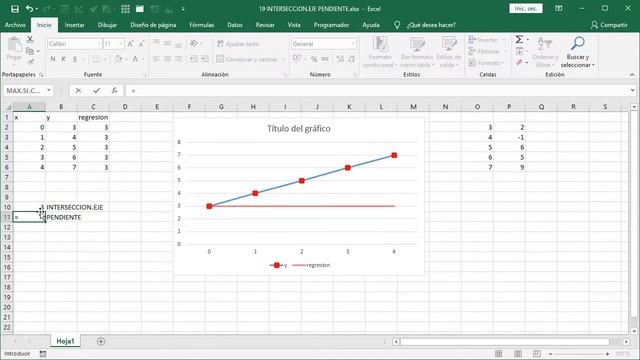This screenshot has height=360, width=640.
Task: Click the formula bar input field
Action: [x=378, y=91]
